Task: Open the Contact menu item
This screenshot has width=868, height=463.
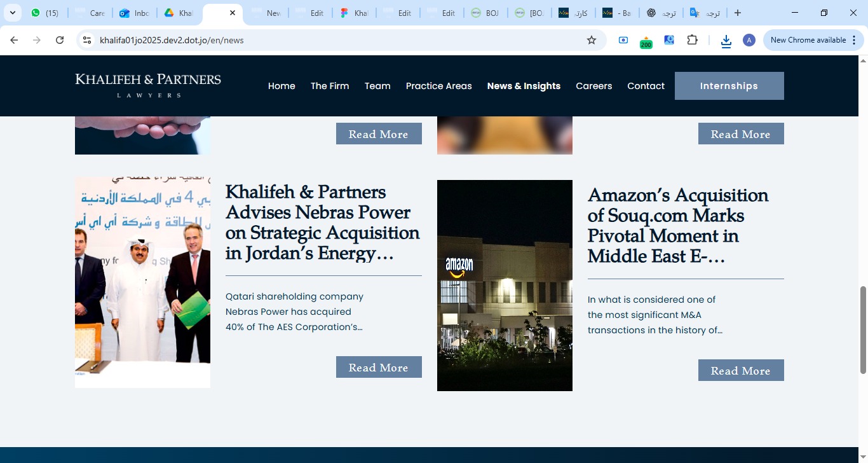Action: (646, 86)
